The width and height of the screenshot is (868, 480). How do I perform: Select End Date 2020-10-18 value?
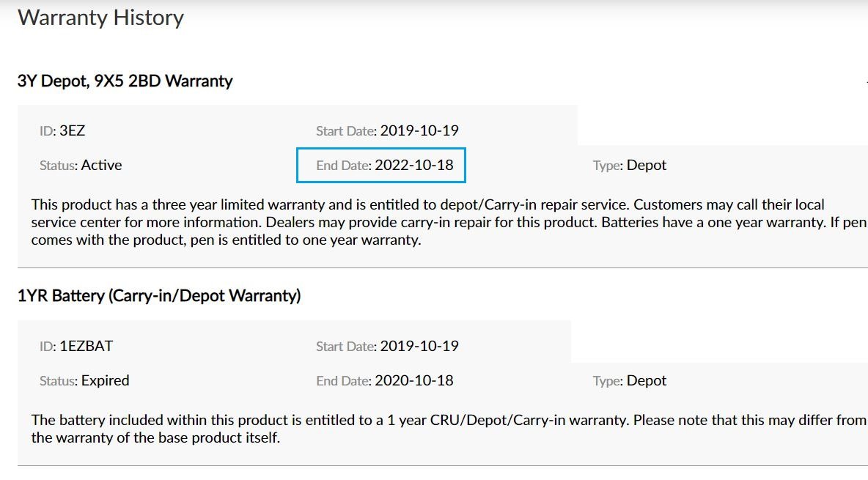(x=385, y=380)
